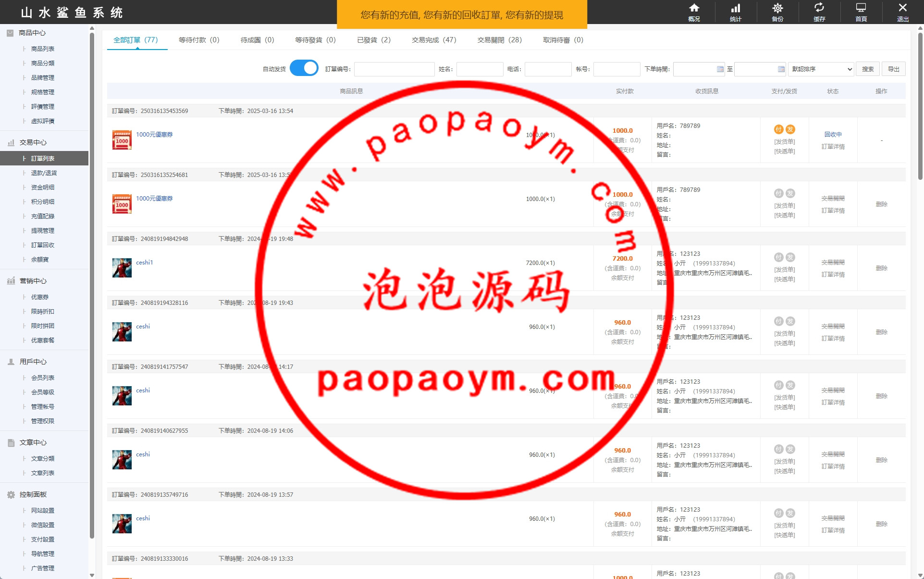The height and width of the screenshot is (579, 924).
Task: Click the 搜索 search button
Action: click(x=868, y=69)
